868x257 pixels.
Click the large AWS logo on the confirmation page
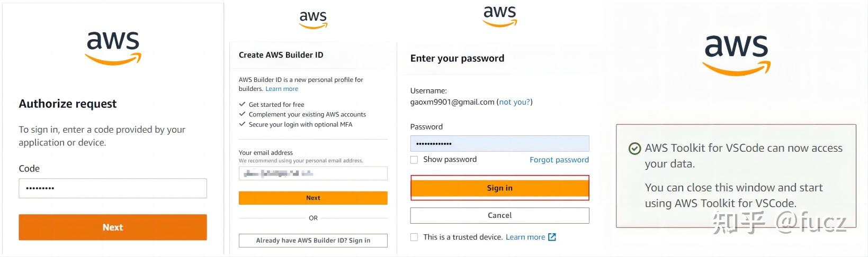(x=736, y=54)
